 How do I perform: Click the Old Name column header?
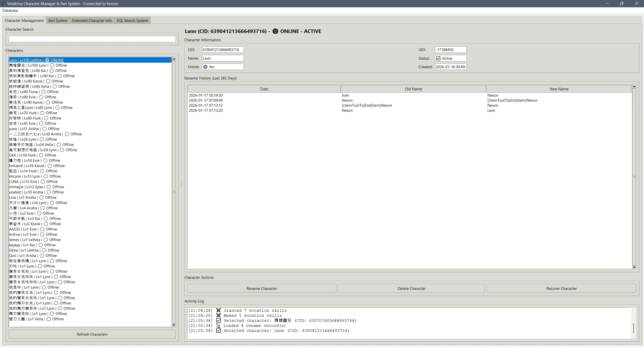coord(413,89)
